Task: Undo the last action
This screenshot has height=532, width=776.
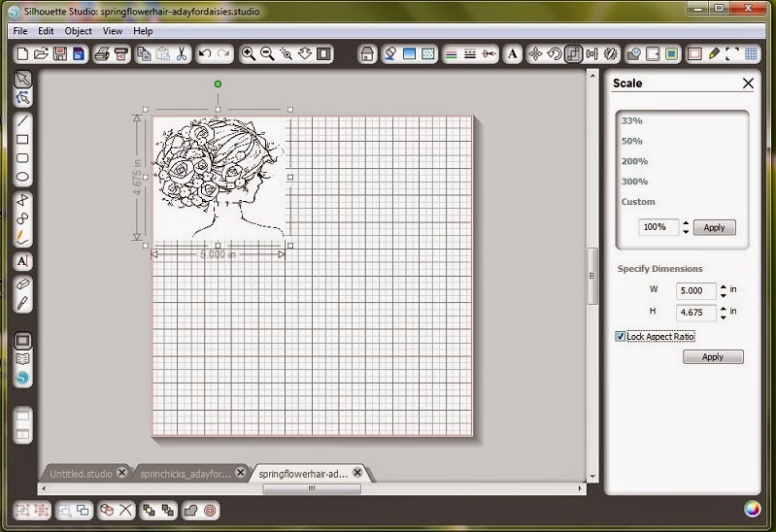Action: click(205, 53)
